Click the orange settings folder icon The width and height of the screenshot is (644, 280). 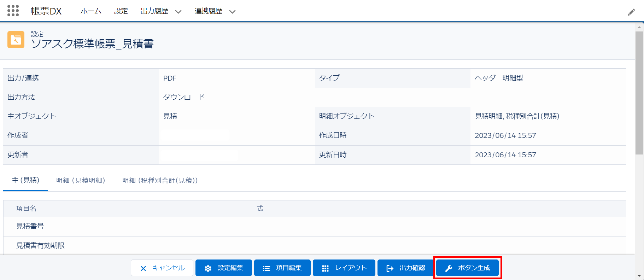pos(16,40)
